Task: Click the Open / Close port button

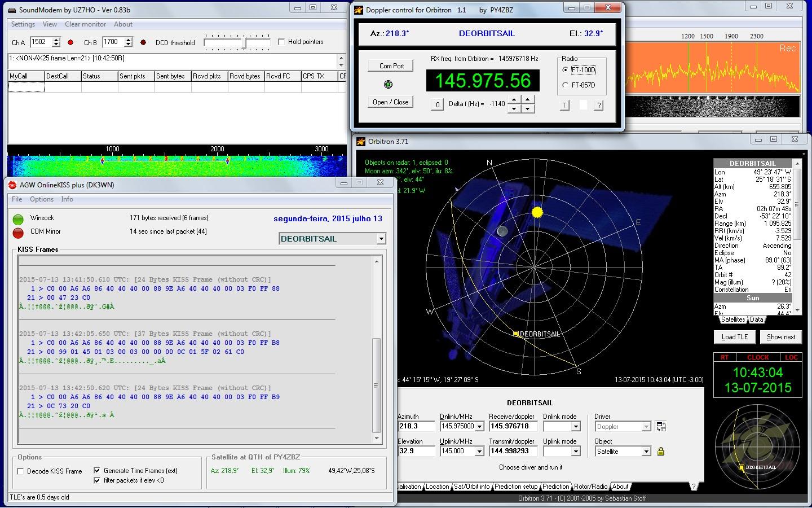Action: tap(390, 102)
